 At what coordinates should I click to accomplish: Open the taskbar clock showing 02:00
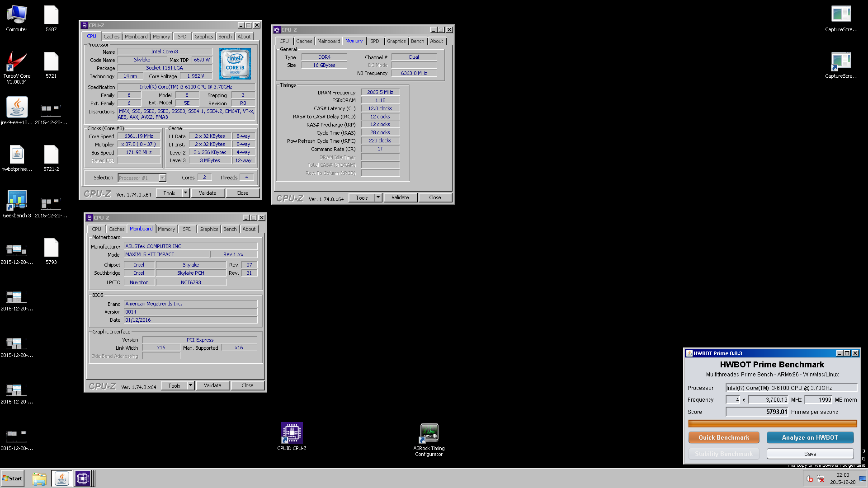[x=843, y=479]
